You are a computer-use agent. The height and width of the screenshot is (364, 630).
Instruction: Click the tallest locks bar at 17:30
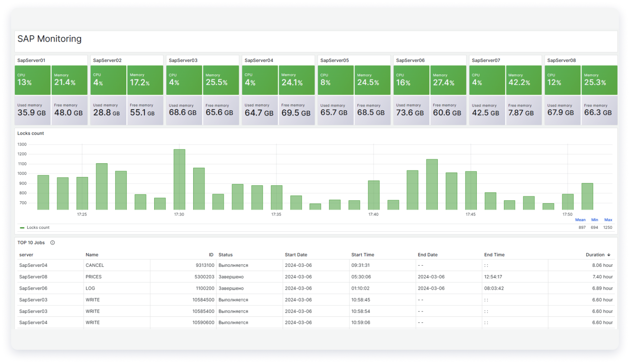pyautogui.click(x=180, y=179)
